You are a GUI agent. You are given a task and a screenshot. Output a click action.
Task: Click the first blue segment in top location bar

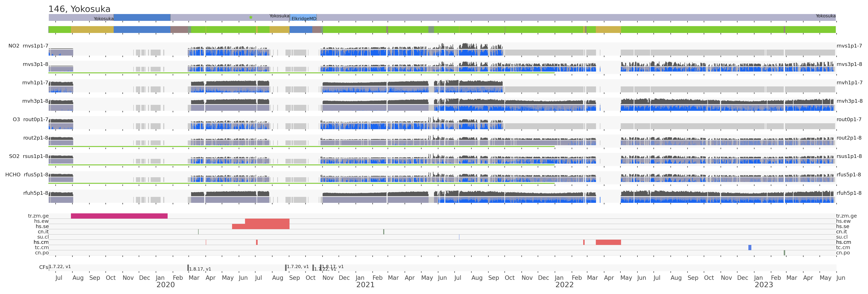pyautogui.click(x=142, y=17)
